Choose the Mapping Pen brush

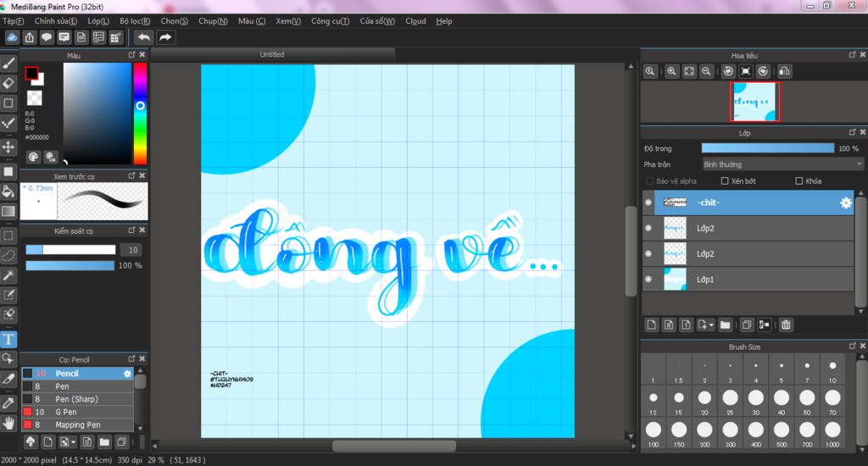click(77, 424)
